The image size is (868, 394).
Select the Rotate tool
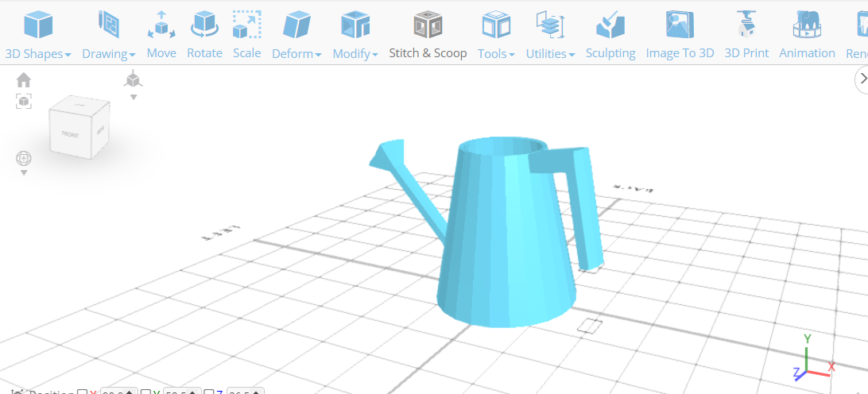204,35
